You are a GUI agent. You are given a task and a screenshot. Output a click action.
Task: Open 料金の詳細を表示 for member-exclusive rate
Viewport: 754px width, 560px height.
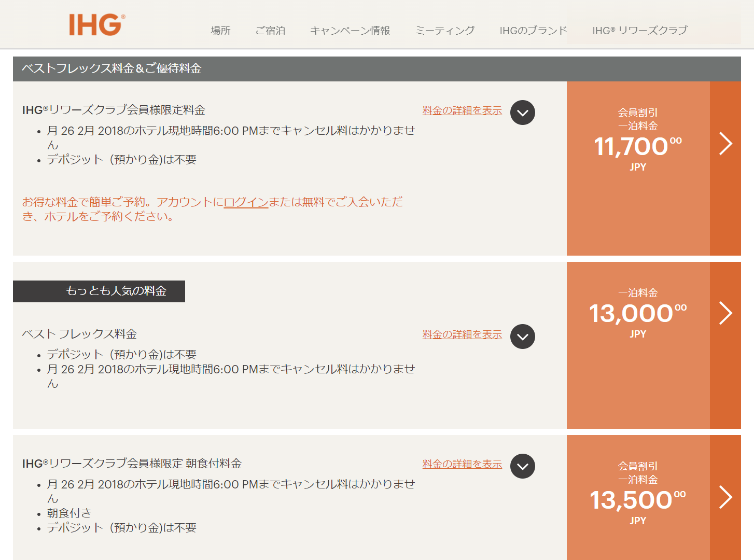click(462, 110)
